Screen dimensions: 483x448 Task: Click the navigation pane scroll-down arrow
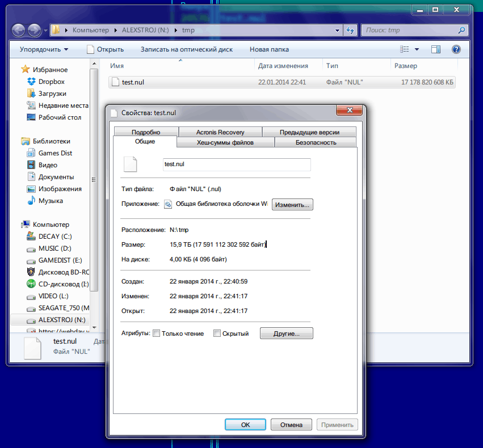pyautogui.click(x=94, y=328)
